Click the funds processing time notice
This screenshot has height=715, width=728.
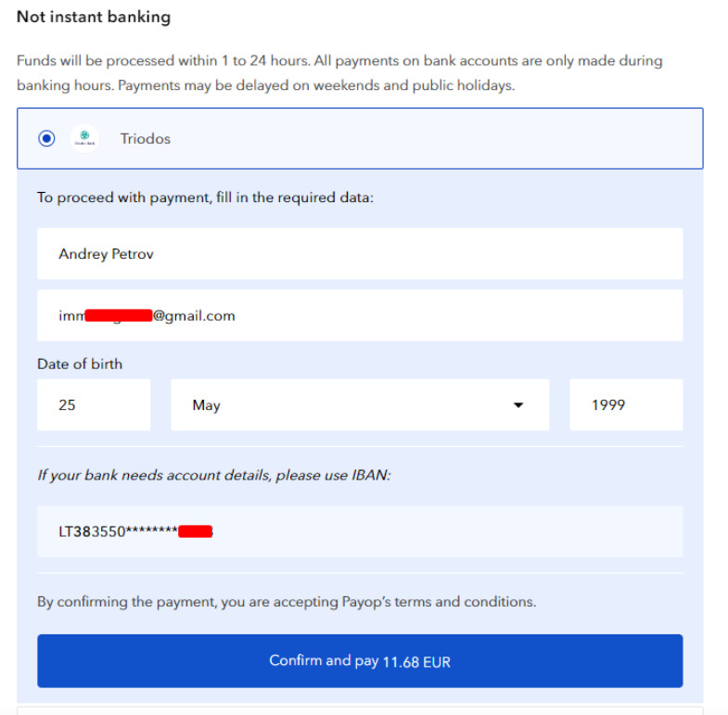[x=339, y=73]
